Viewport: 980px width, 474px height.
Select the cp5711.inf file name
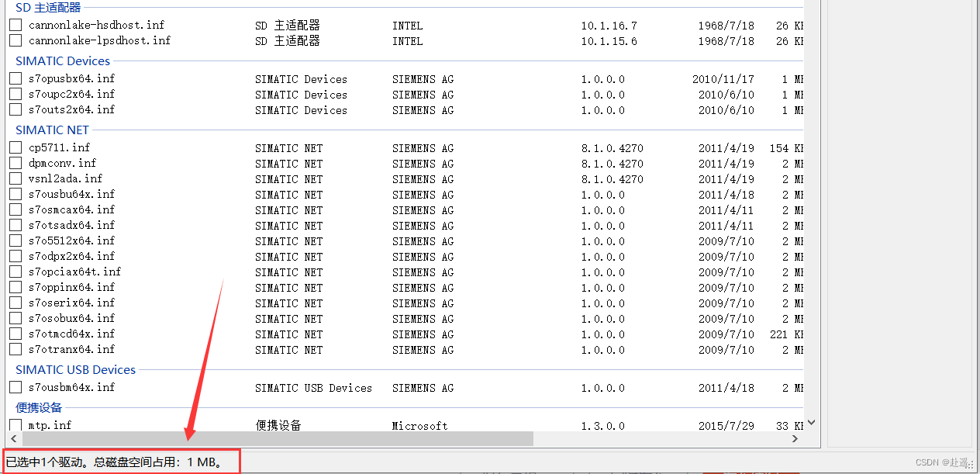coord(60,147)
